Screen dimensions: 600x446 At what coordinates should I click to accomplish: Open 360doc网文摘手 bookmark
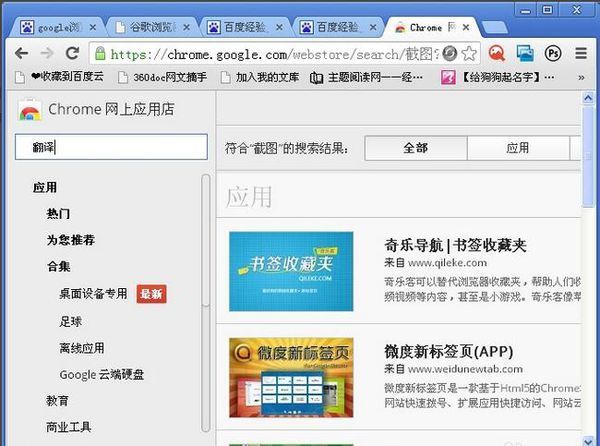[x=162, y=77]
